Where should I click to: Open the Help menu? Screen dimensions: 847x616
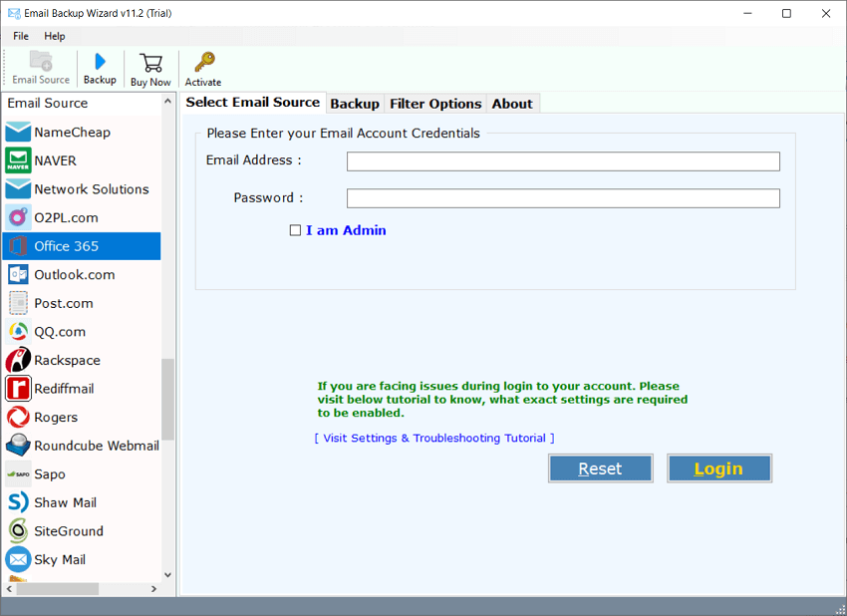coord(55,36)
